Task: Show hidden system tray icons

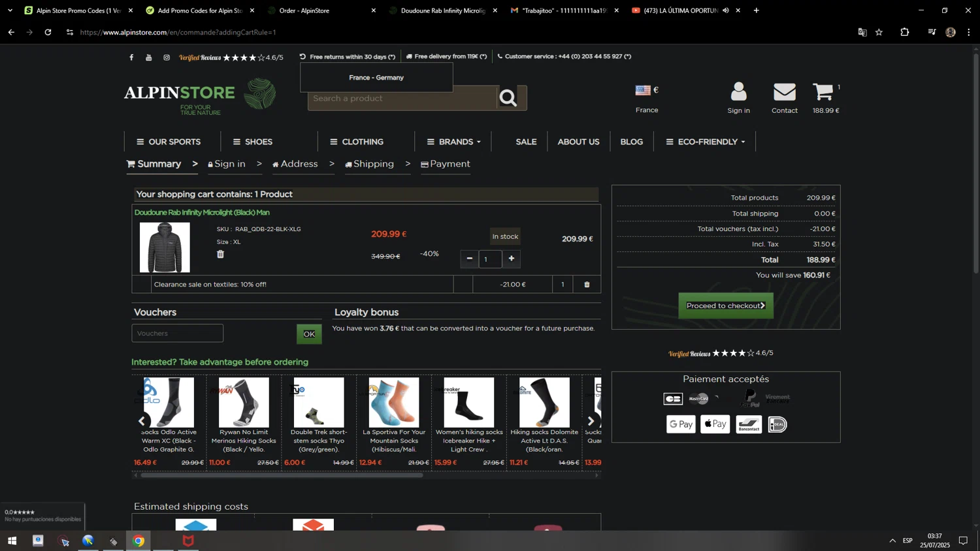Action: pyautogui.click(x=892, y=541)
